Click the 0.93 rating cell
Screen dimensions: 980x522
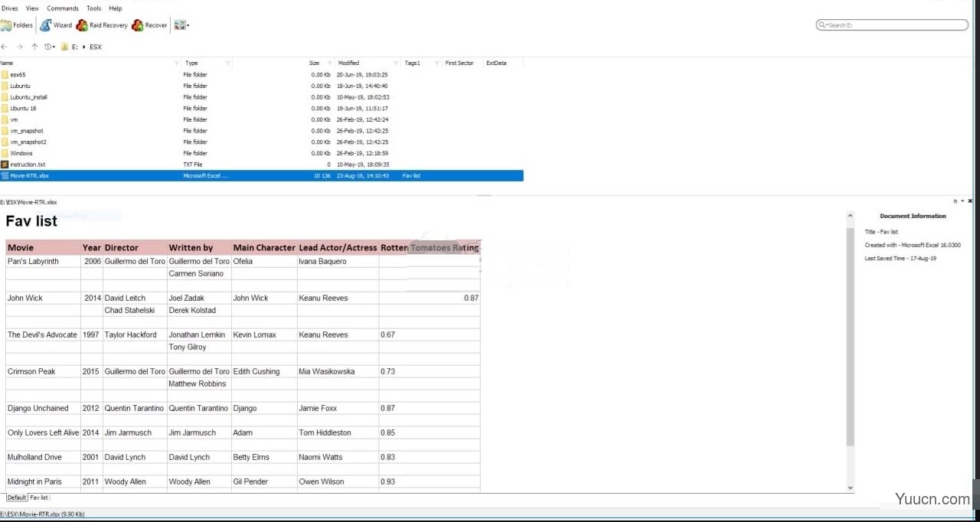tap(430, 481)
